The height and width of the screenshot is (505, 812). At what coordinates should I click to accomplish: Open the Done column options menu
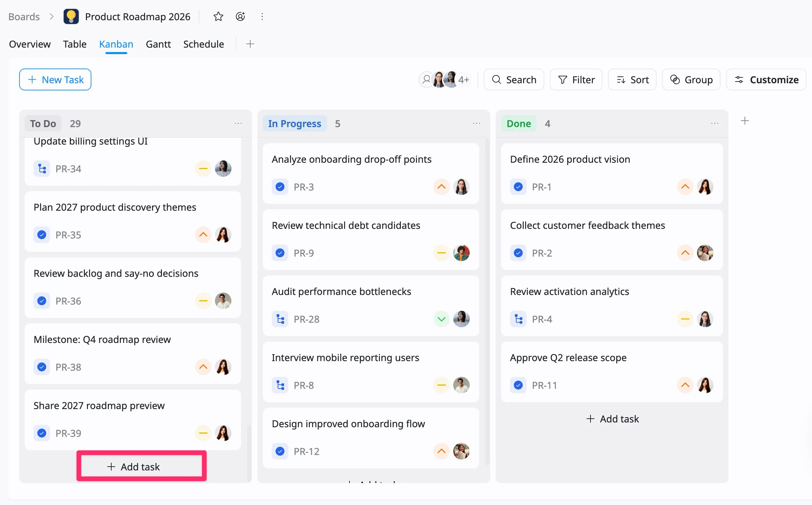pos(715,123)
